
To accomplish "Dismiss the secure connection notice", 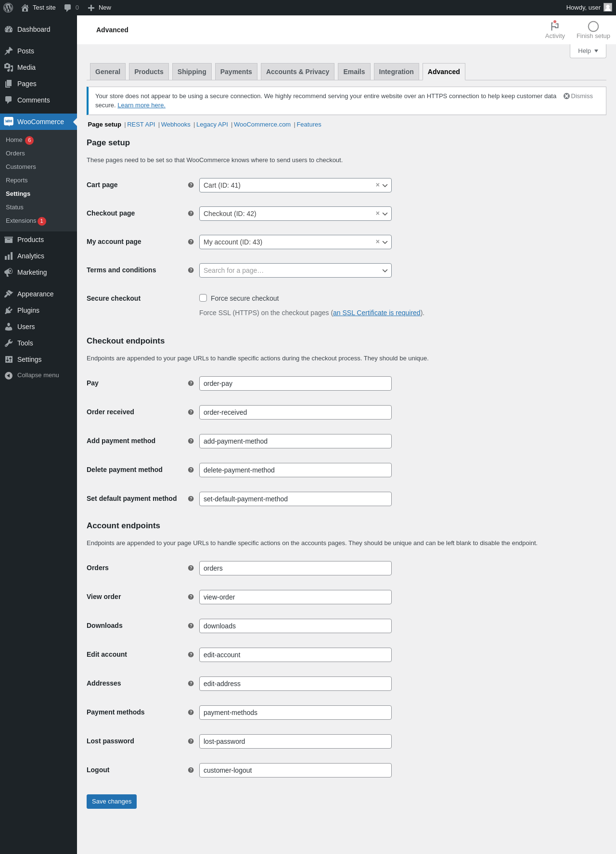I will point(578,96).
